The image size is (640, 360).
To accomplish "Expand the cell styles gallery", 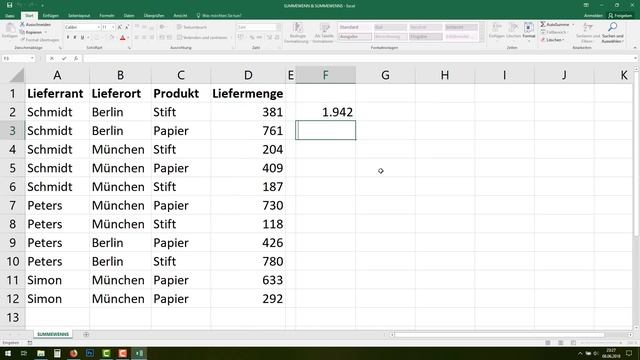I will point(482,39).
